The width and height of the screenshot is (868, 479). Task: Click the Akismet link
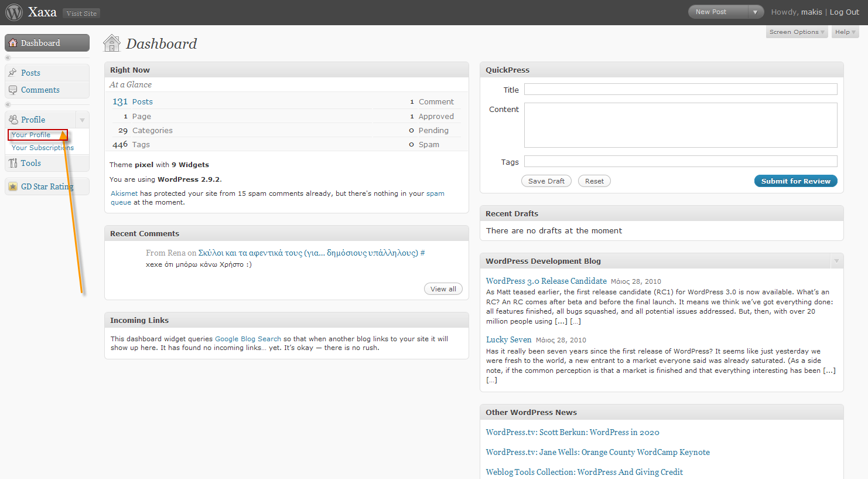[124, 193]
